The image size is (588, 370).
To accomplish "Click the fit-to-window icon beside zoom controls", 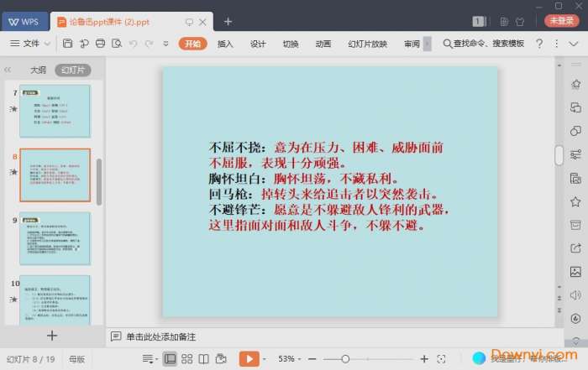I will 441,359.
